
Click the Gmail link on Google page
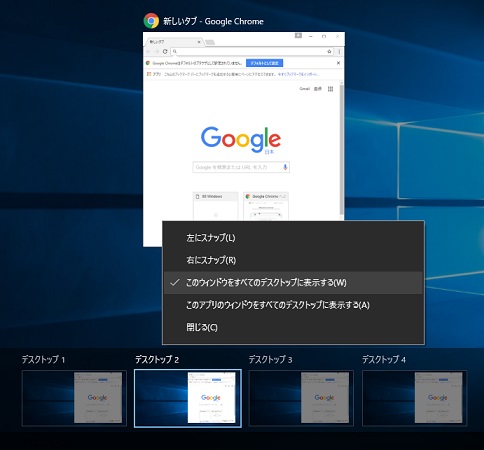pyautogui.click(x=304, y=89)
